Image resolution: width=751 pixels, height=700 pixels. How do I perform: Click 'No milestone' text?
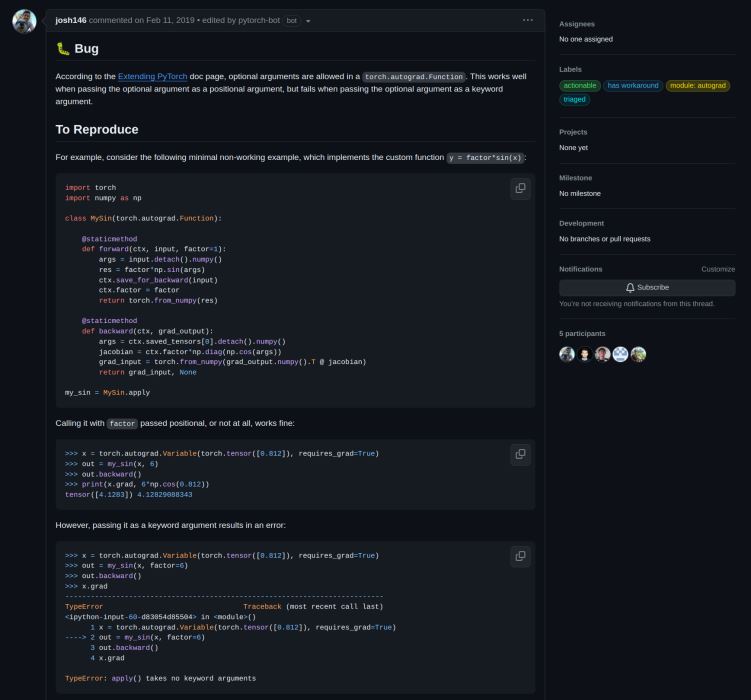pos(580,193)
